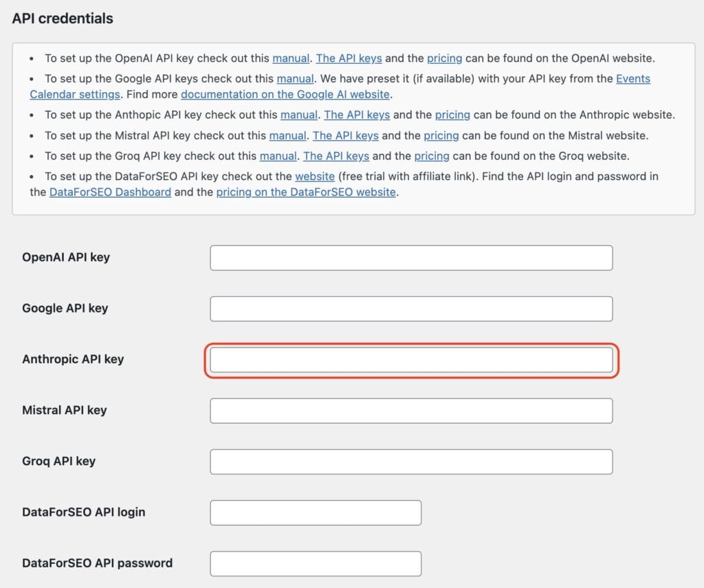Select the Google API key input field
Screen dimensions: 704x588
pos(411,308)
